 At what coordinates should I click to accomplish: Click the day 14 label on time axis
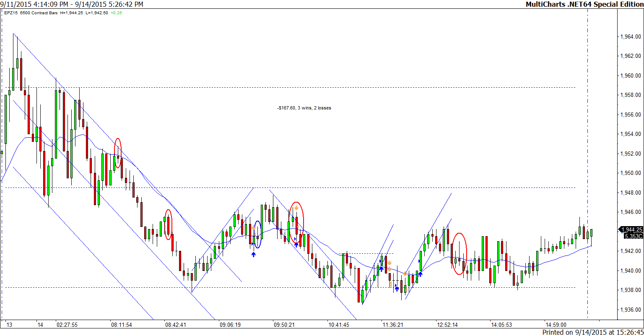[40, 325]
